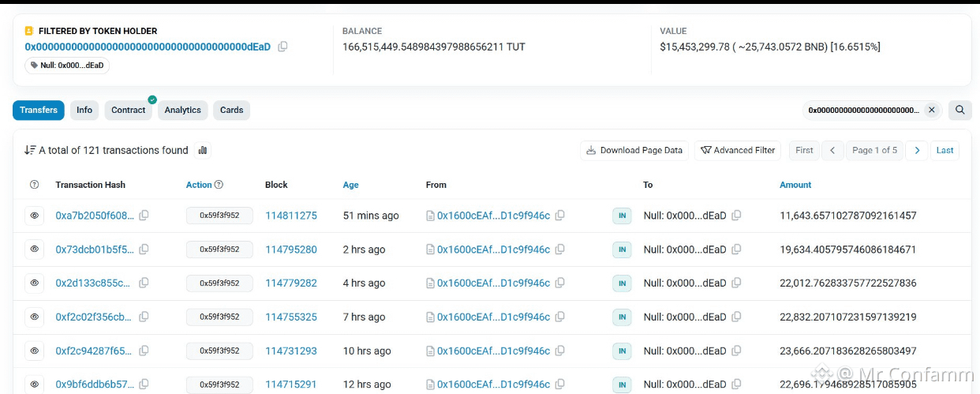View details eye for 0xa7b2050f608 row
980x394 pixels.
coord(34,216)
